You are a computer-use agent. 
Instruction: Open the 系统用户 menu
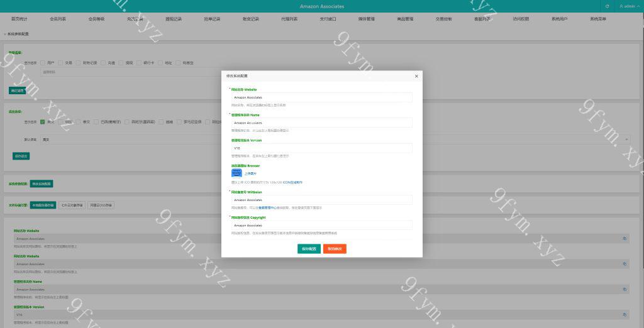pos(560,19)
